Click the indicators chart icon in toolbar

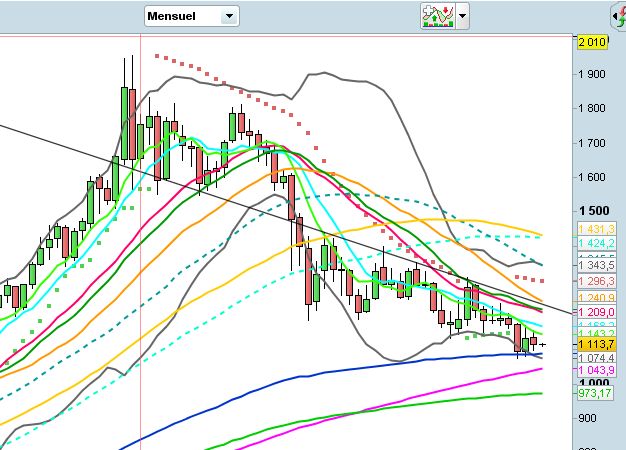click(438, 16)
